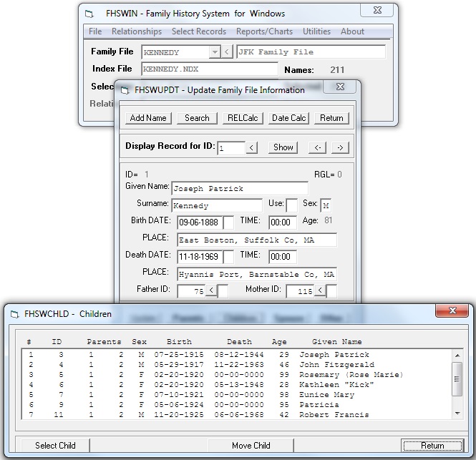The height and width of the screenshot is (460, 476).
Task: Open the Select Records menu
Action: tap(199, 31)
